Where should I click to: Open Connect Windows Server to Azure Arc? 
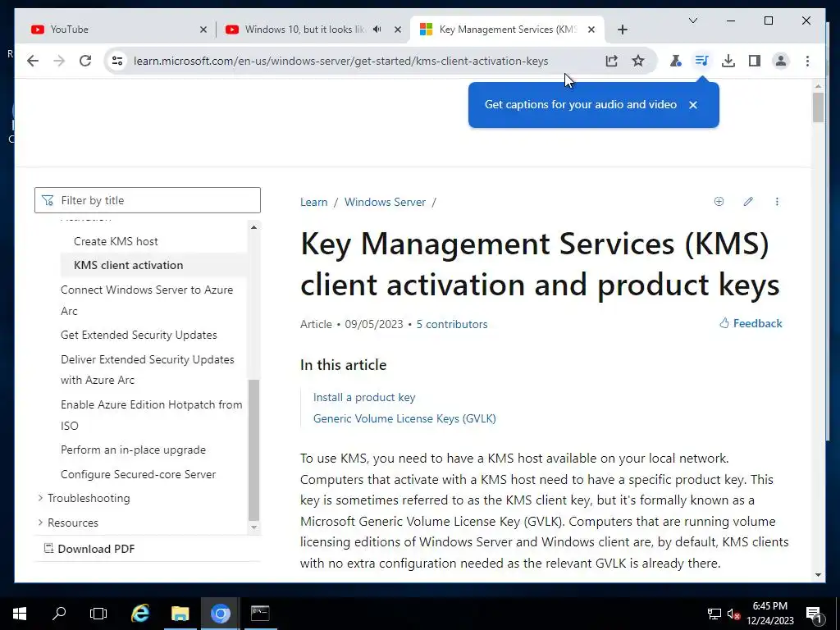click(147, 300)
